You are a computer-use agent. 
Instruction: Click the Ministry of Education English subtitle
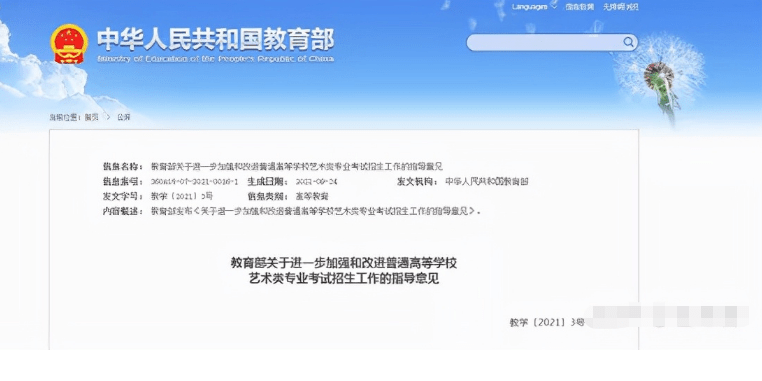215,59
